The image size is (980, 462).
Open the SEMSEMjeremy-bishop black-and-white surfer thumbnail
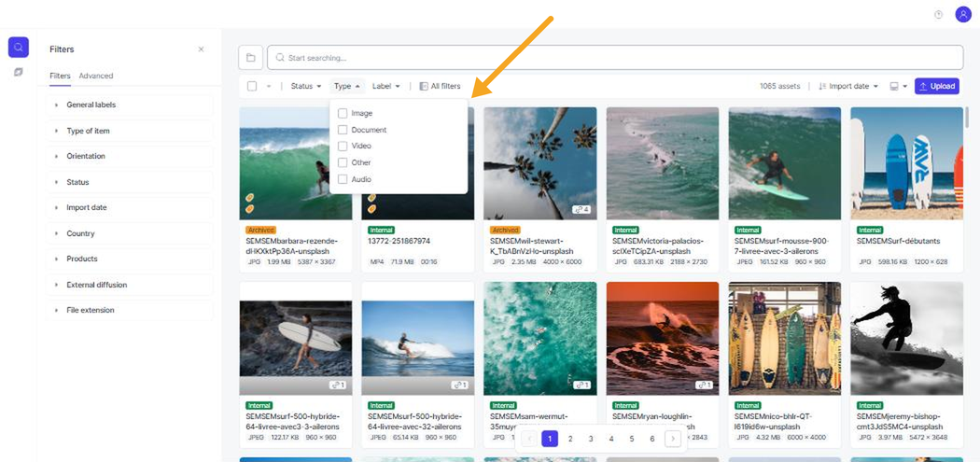[x=907, y=338]
